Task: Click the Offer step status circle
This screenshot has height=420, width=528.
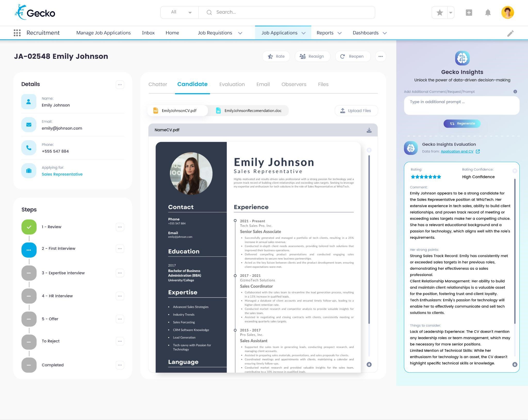Action: coord(29,319)
